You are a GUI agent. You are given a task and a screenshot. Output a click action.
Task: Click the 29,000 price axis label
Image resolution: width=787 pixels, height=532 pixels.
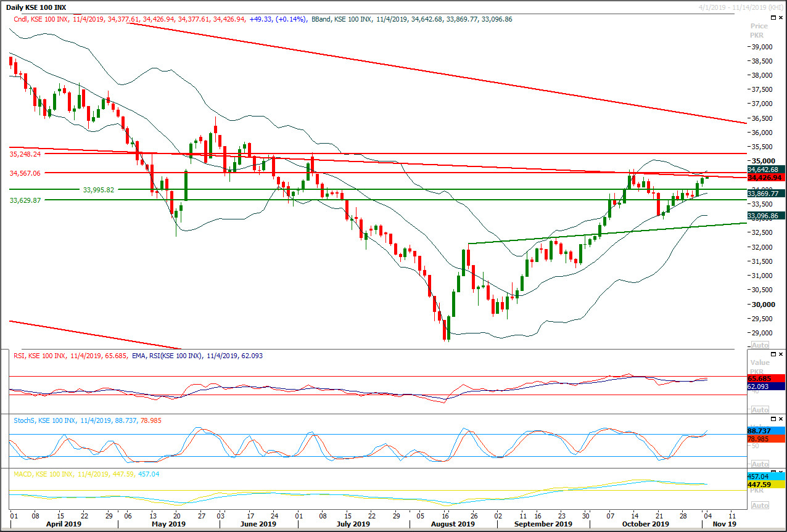tap(762, 333)
